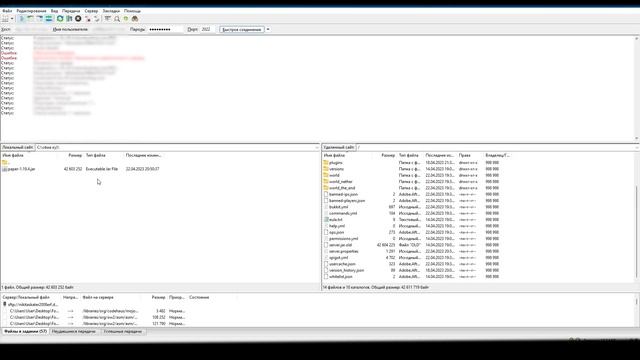640x360 pixels.
Task: Sort remote list by Владелец/Группа column
Action: (497, 156)
